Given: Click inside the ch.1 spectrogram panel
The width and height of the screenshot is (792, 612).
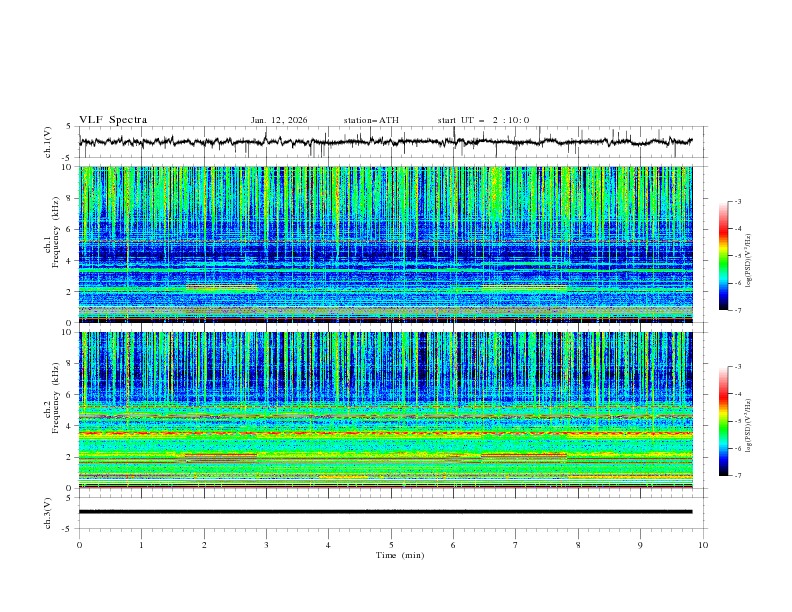Looking at the screenshot, I should [385, 244].
